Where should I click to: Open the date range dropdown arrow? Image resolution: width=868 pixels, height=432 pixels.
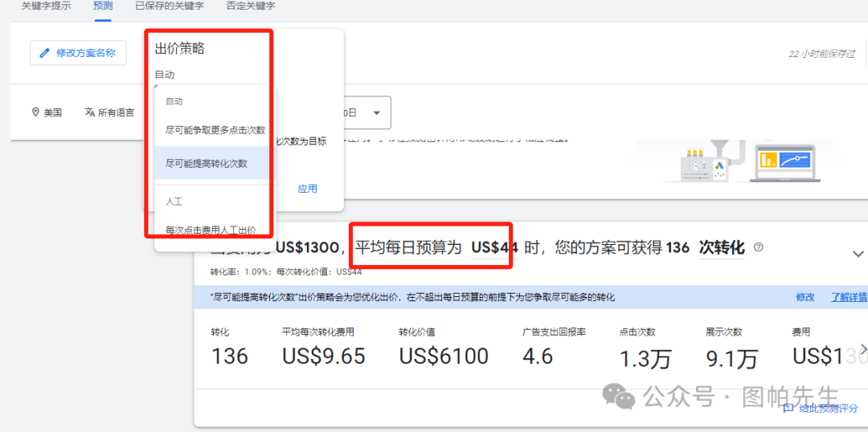click(376, 113)
